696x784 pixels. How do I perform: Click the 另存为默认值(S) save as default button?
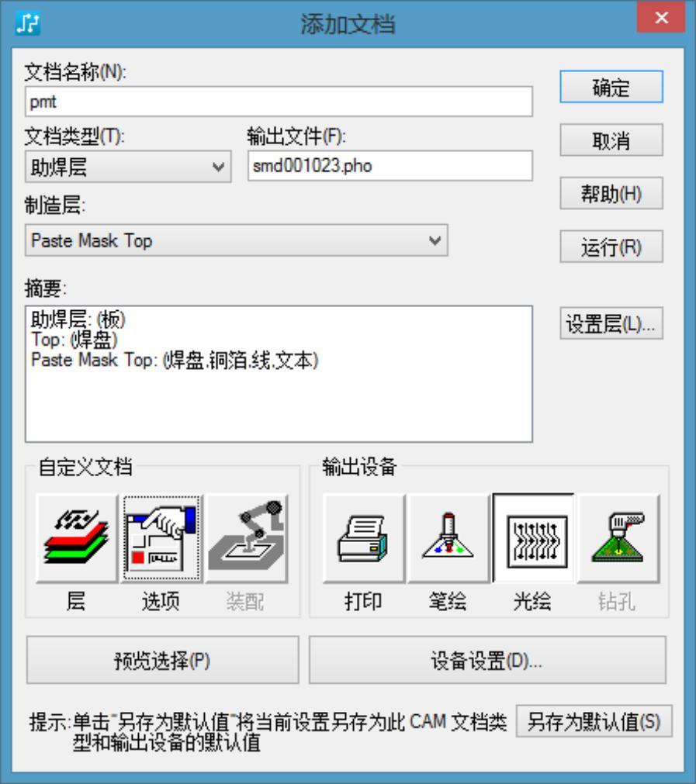(594, 721)
